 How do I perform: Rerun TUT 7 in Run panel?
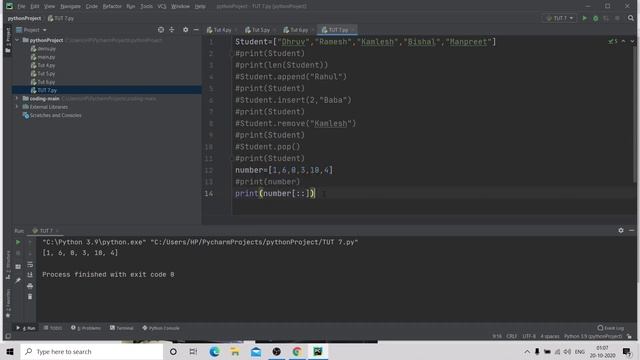pos(18,242)
